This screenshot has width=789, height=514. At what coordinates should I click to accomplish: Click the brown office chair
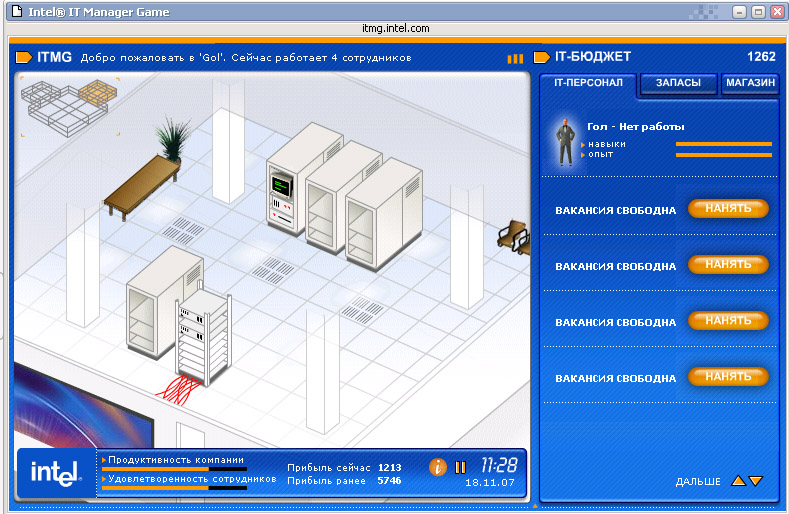click(x=514, y=237)
